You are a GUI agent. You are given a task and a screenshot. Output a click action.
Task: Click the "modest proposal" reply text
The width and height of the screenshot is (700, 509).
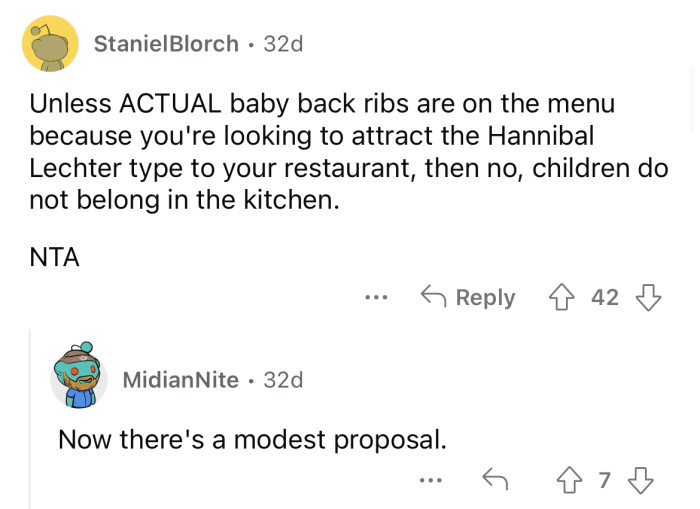tap(252, 439)
